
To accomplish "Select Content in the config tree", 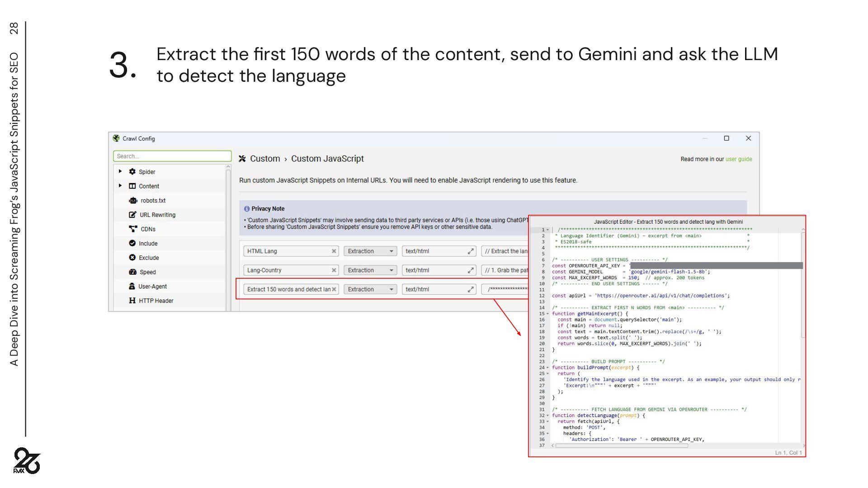I will click(x=149, y=186).
